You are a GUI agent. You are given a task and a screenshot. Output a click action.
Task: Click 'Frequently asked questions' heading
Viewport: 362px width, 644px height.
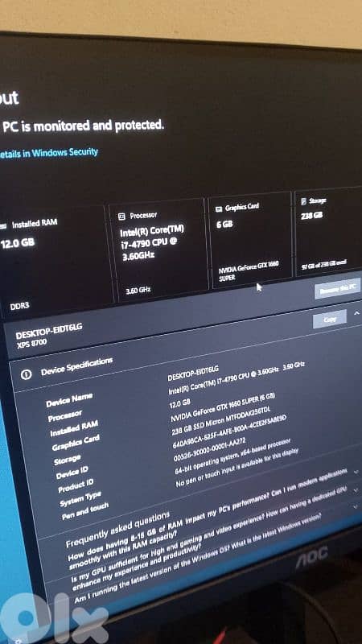117,530
